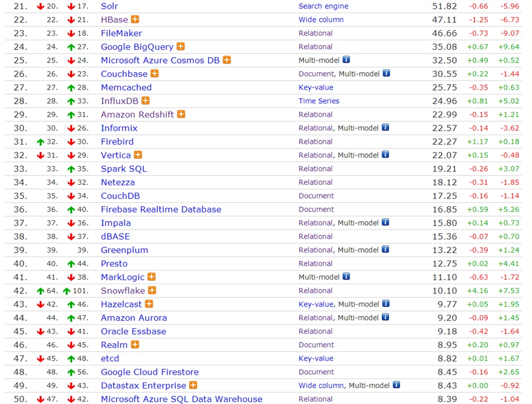Open the CouchDB link
532x404 pixels.
coord(120,196)
